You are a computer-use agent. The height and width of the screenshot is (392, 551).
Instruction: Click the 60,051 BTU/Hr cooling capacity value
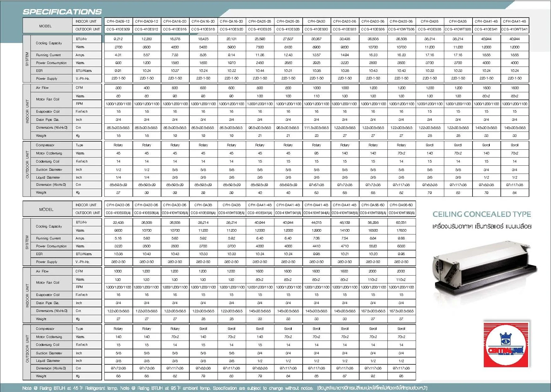coord(401,223)
